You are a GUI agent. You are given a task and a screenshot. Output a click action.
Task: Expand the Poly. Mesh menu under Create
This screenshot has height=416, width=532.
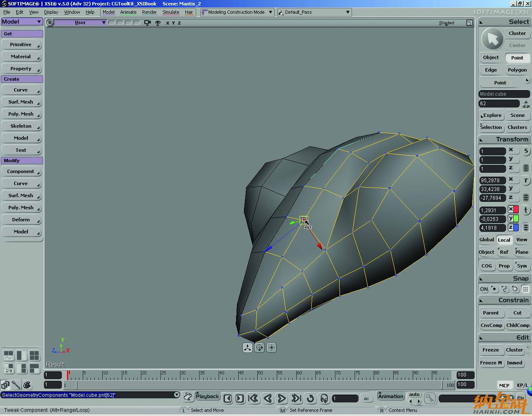[21, 114]
